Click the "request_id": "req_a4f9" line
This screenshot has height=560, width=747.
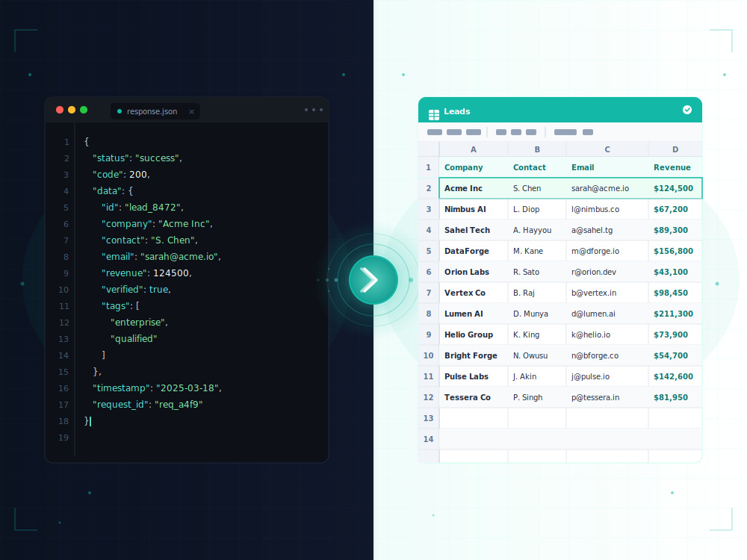tap(148, 405)
